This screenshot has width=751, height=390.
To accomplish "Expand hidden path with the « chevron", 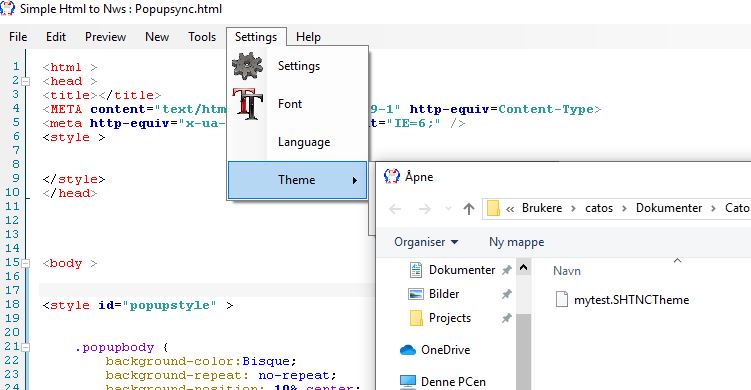I will point(510,209).
